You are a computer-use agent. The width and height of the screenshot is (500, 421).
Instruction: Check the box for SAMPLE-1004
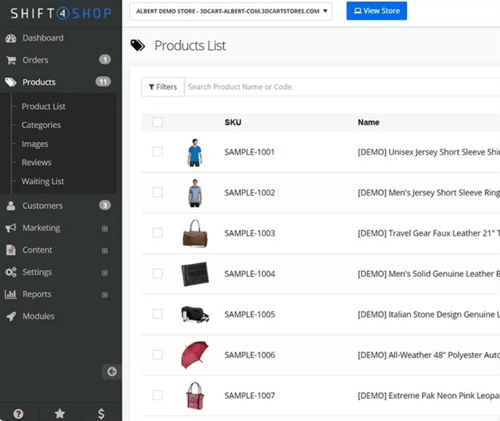click(158, 273)
